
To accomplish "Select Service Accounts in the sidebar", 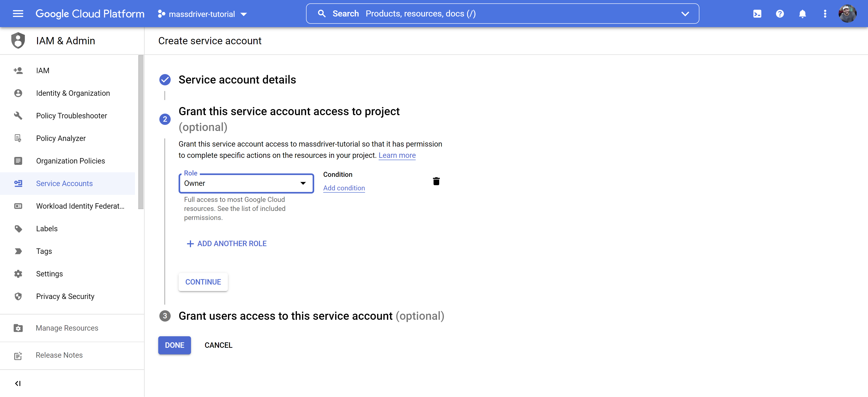I will click(67, 184).
